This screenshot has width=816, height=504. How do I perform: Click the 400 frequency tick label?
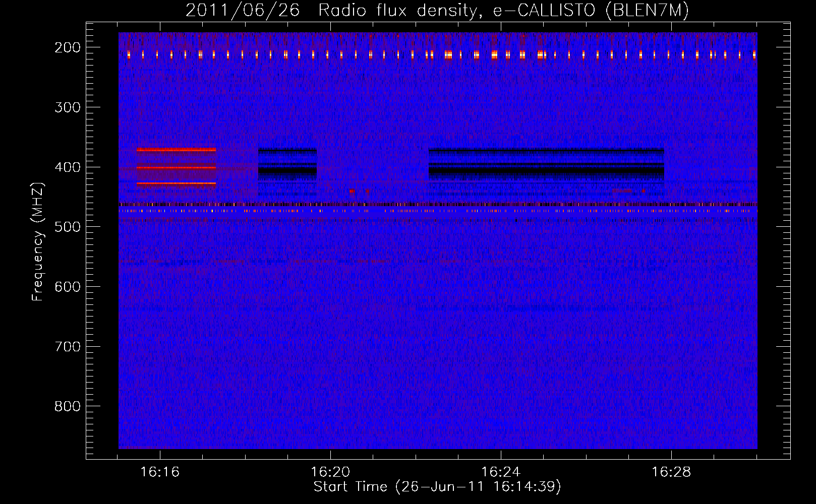click(x=68, y=167)
